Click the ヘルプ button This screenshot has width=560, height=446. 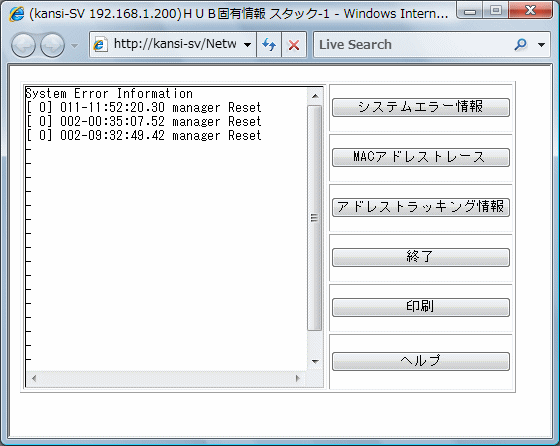[x=421, y=361]
